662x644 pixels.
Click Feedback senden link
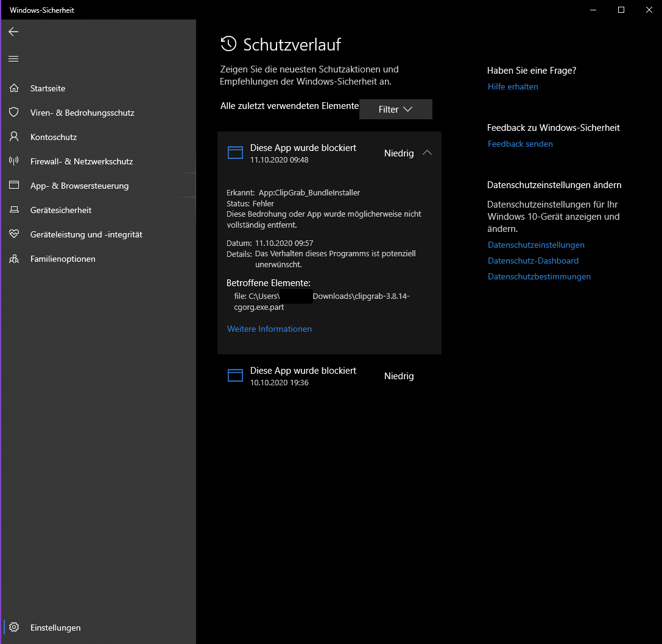coord(520,144)
